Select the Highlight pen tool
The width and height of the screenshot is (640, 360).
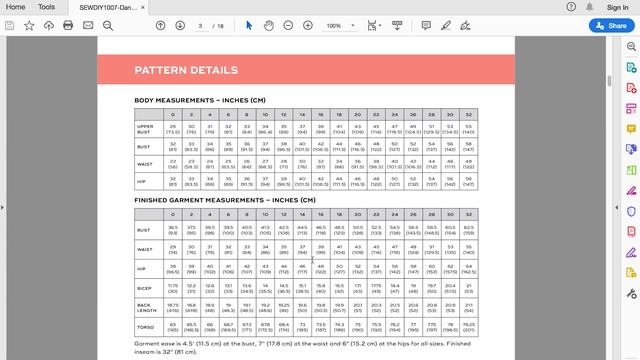[x=446, y=26]
